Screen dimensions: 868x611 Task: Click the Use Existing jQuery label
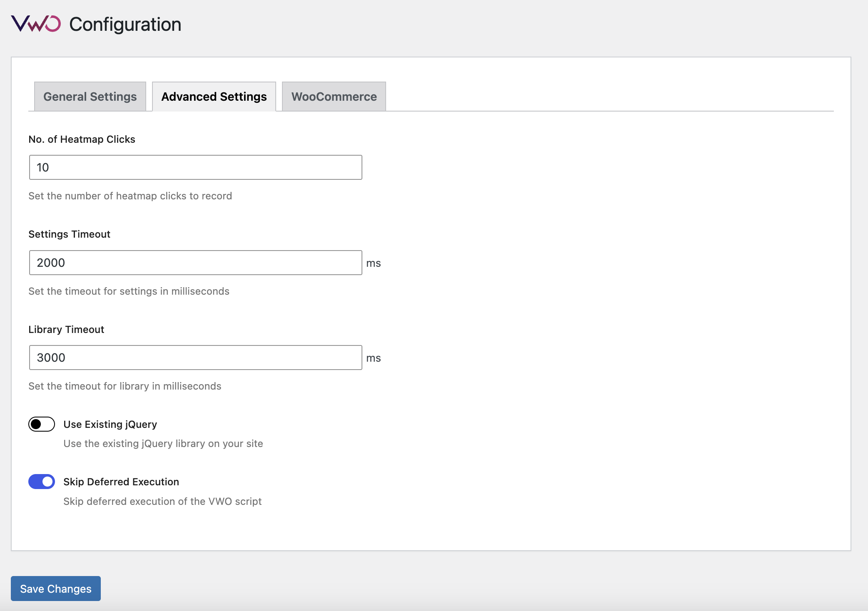click(110, 424)
